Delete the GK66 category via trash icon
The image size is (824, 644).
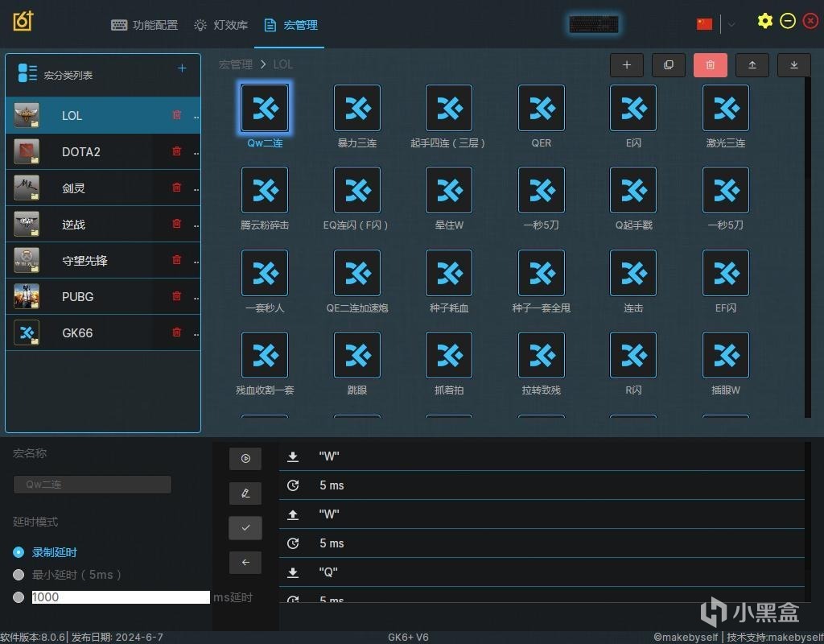(177, 332)
